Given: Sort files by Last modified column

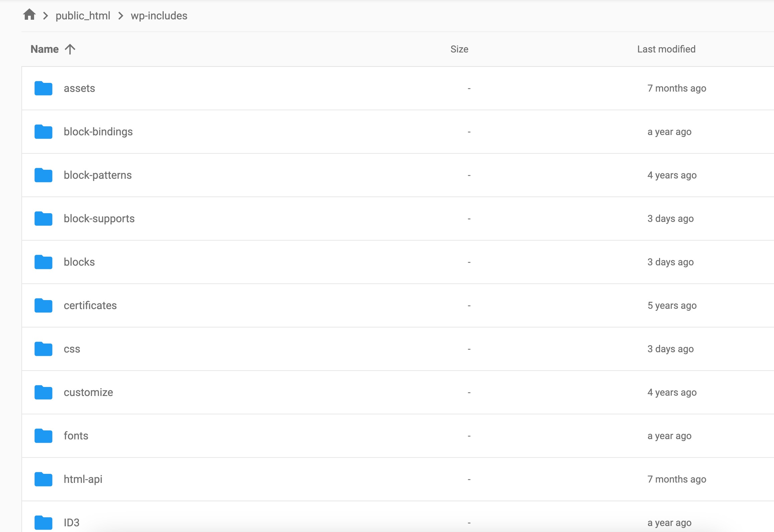Looking at the screenshot, I should pyautogui.click(x=666, y=49).
